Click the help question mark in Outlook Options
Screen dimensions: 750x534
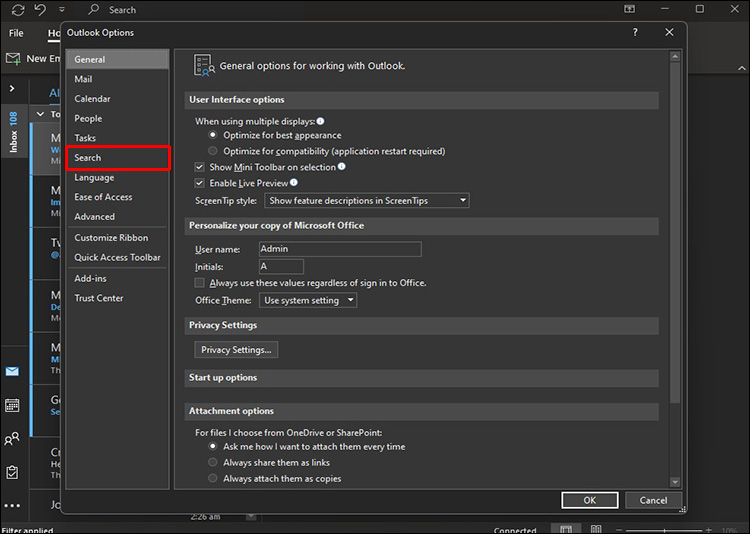(635, 33)
